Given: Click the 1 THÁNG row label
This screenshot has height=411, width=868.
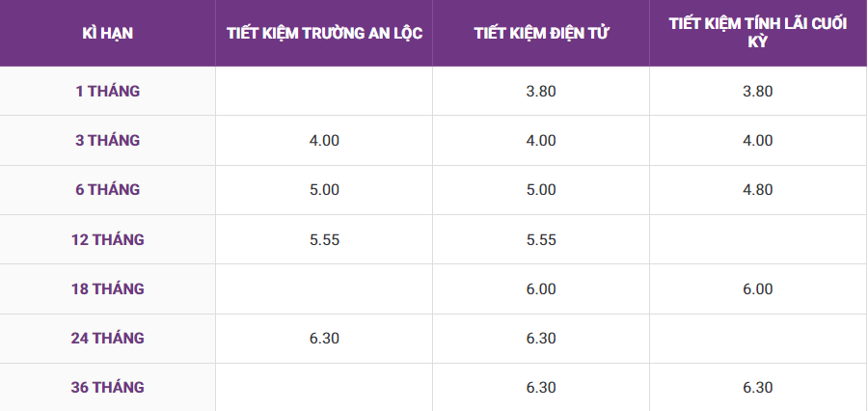Looking at the screenshot, I should click(108, 92).
